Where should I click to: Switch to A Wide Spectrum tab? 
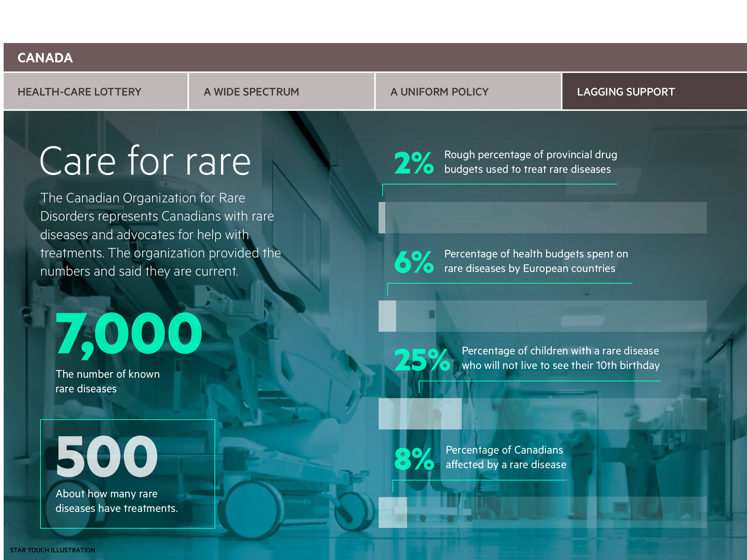[282, 92]
